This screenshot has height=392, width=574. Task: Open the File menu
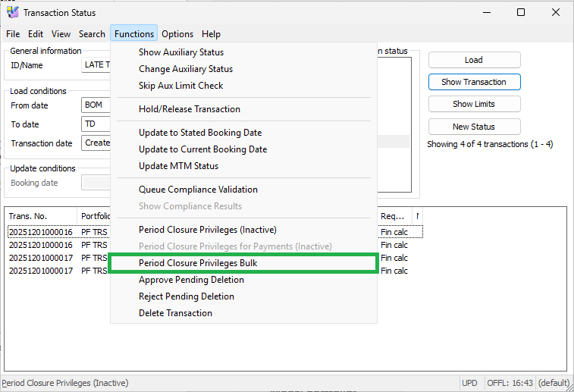(x=13, y=34)
